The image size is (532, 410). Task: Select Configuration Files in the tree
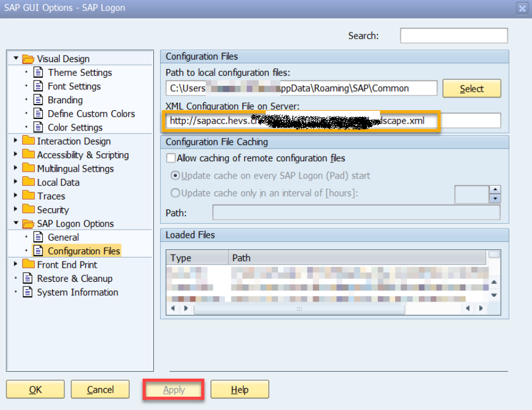(84, 251)
